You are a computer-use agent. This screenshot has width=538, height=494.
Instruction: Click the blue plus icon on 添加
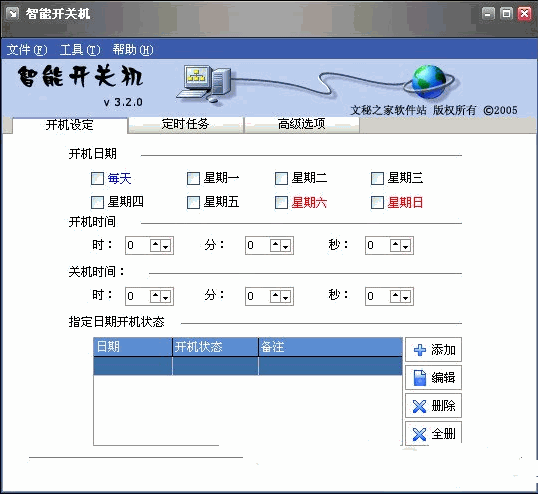click(420, 350)
